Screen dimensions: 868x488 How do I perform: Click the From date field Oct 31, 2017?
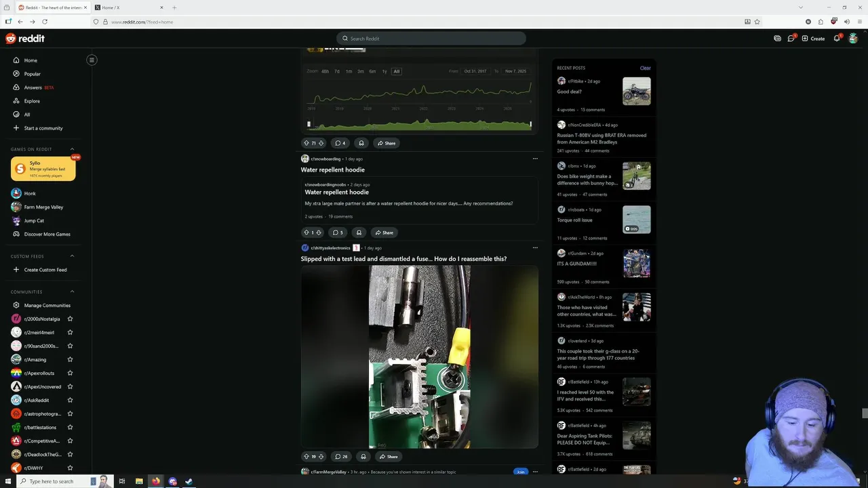coord(475,71)
